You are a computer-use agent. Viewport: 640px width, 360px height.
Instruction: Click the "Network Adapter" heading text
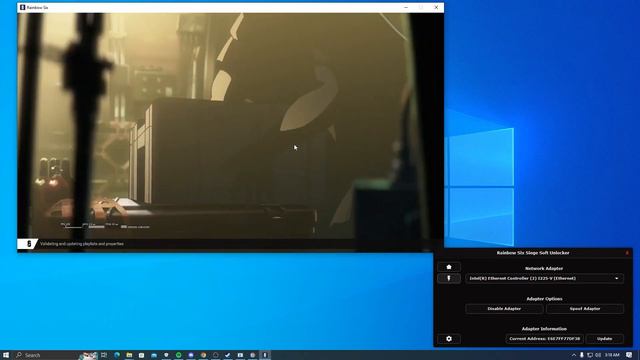(x=544, y=269)
